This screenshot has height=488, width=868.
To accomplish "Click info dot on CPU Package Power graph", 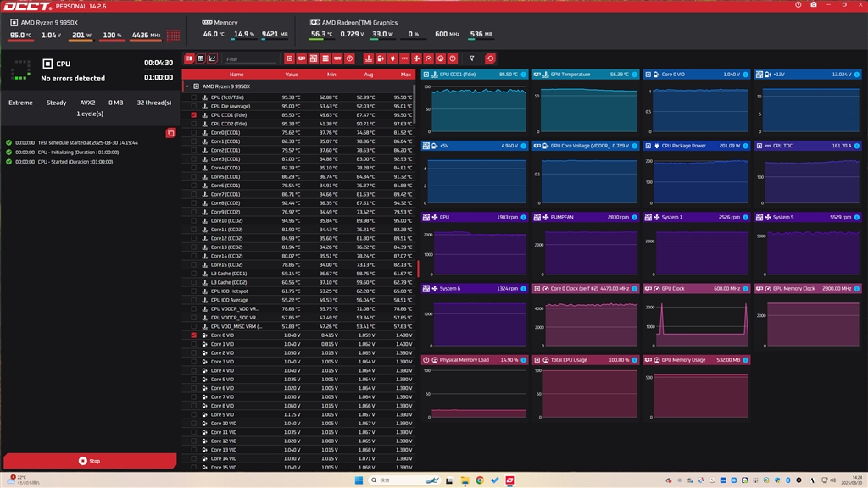I will pyautogui.click(x=746, y=146).
